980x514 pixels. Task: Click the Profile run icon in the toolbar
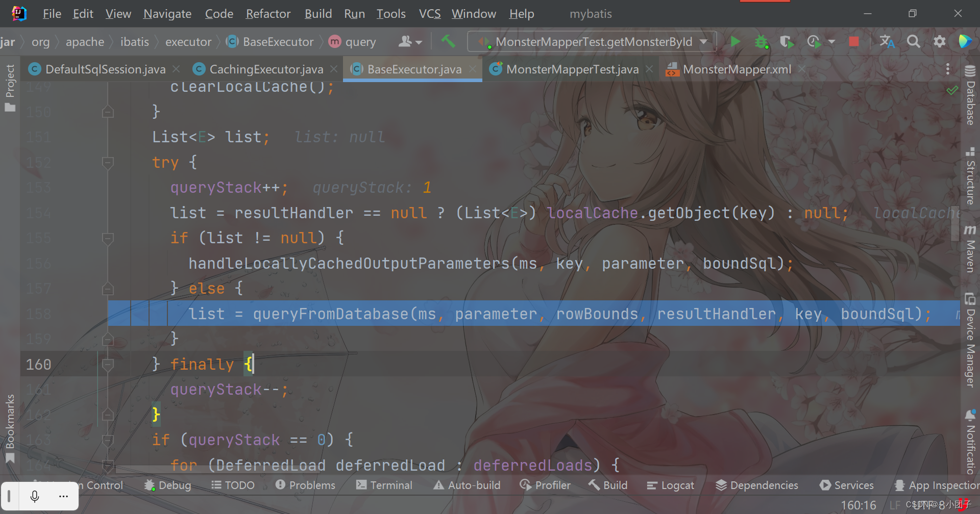(x=814, y=41)
